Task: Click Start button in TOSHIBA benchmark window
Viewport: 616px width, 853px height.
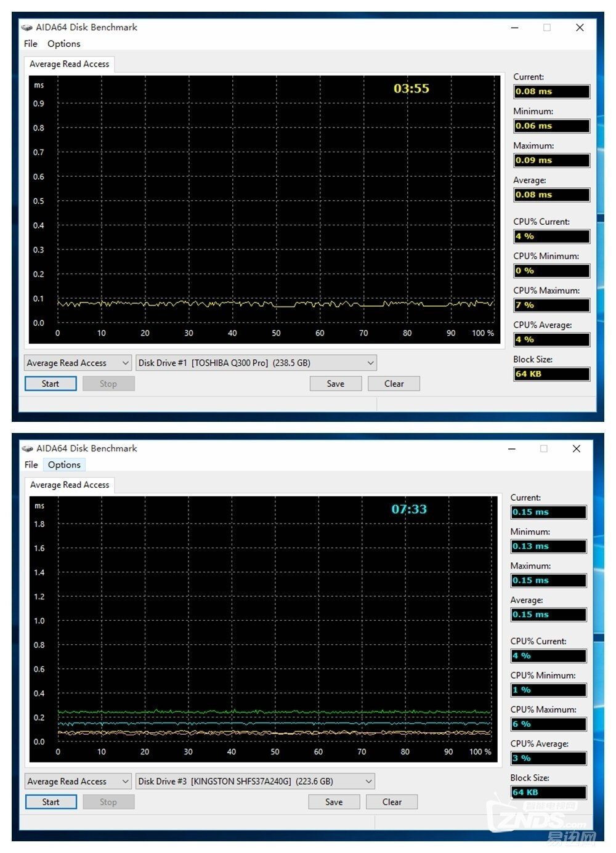Action: pyautogui.click(x=51, y=384)
